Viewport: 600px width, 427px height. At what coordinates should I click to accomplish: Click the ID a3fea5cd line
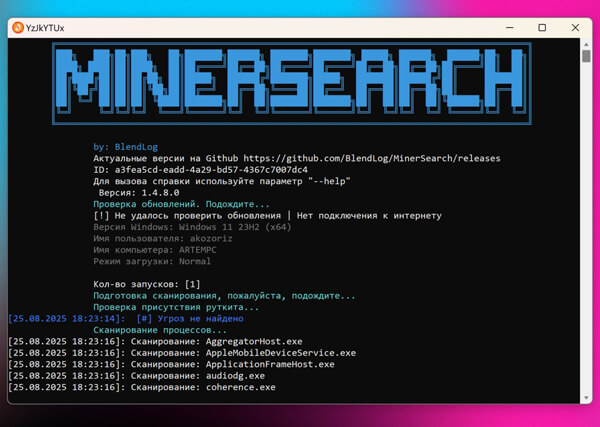tap(201, 169)
